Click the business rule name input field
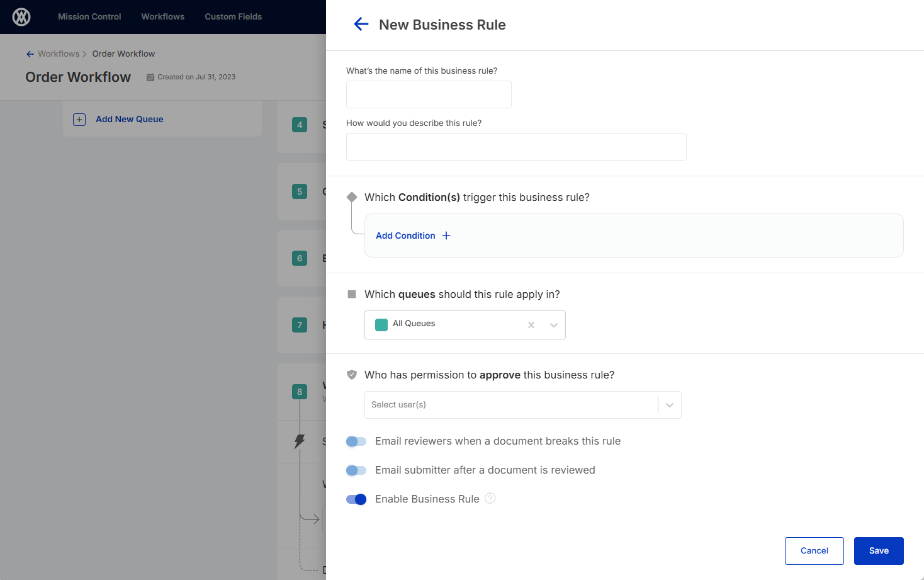This screenshot has width=924, height=580. click(429, 94)
